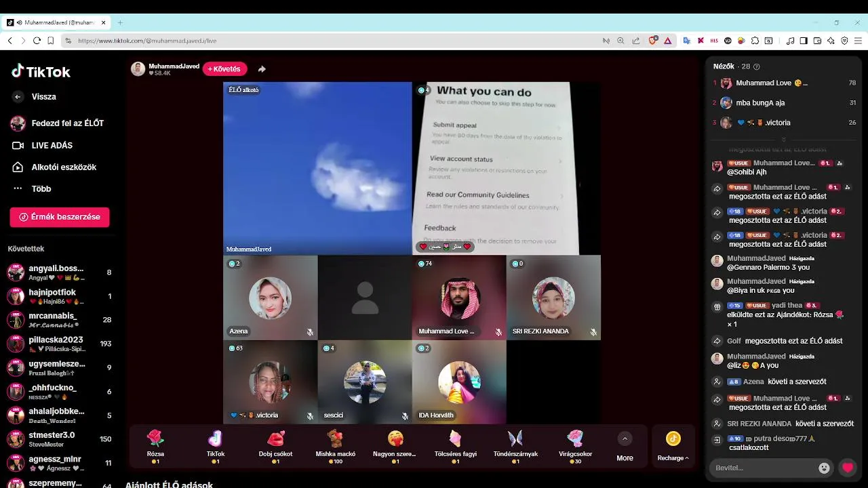Toggle Azena muted microphone icon
Image resolution: width=868 pixels, height=488 pixels.
click(x=310, y=332)
